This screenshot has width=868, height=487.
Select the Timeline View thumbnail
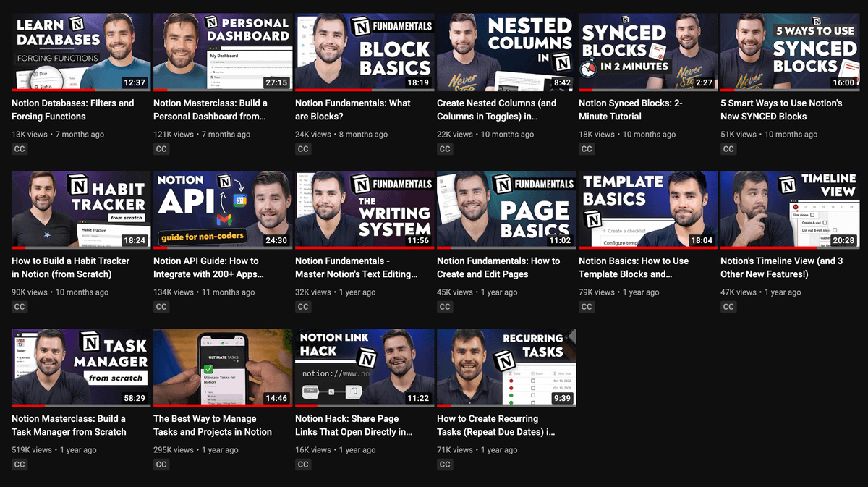(790, 210)
